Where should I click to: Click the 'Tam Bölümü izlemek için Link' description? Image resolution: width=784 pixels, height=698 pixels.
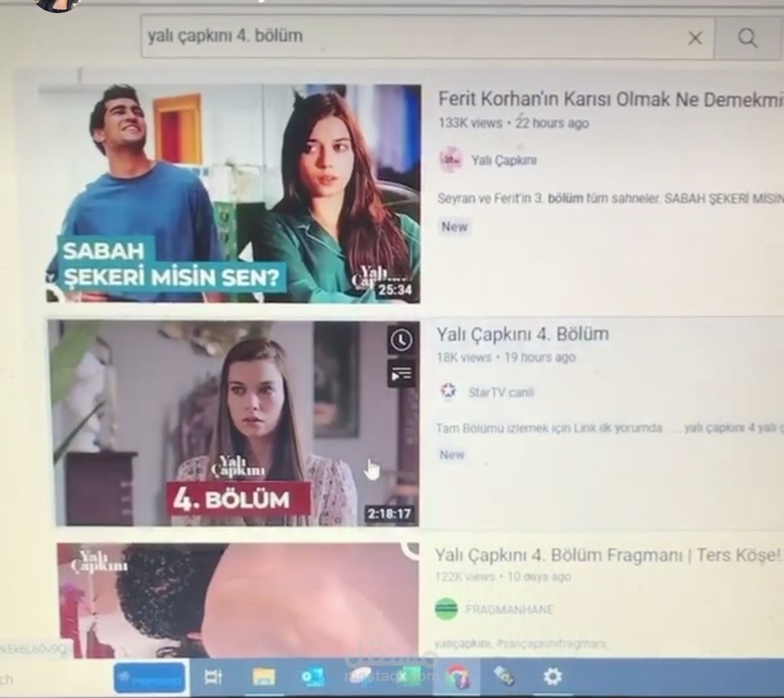549,429
